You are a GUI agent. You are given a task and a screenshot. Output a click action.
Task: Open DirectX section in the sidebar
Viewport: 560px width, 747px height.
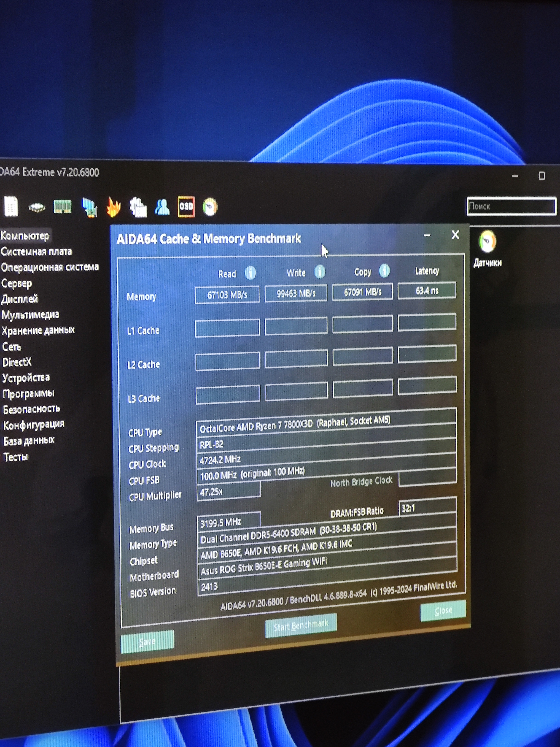pos(17,362)
